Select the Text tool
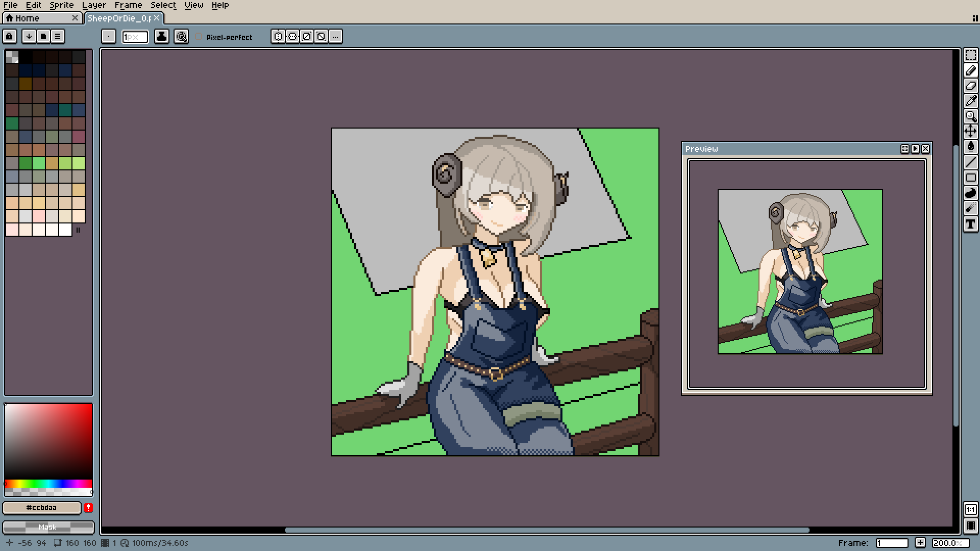Screen dimensions: 980x551 tap(970, 224)
